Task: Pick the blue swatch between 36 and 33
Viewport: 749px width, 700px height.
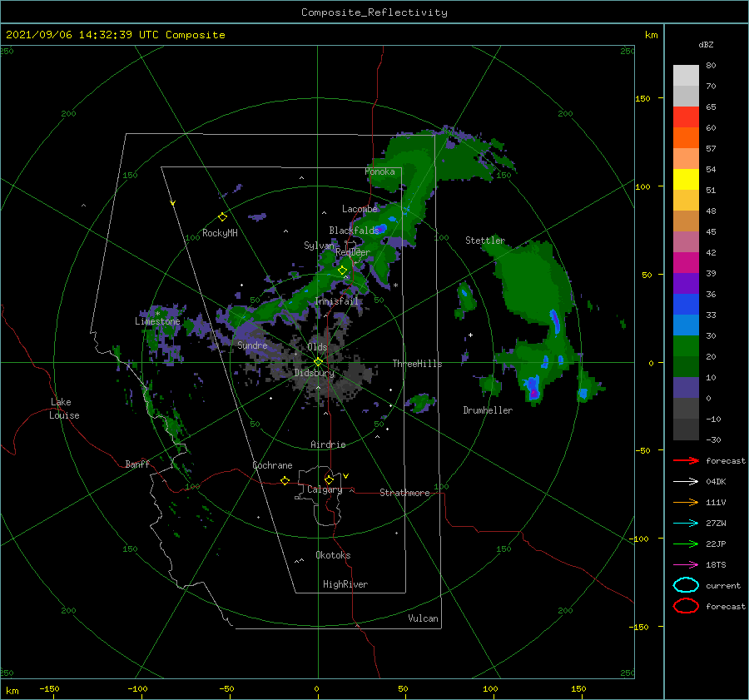Action: point(686,305)
